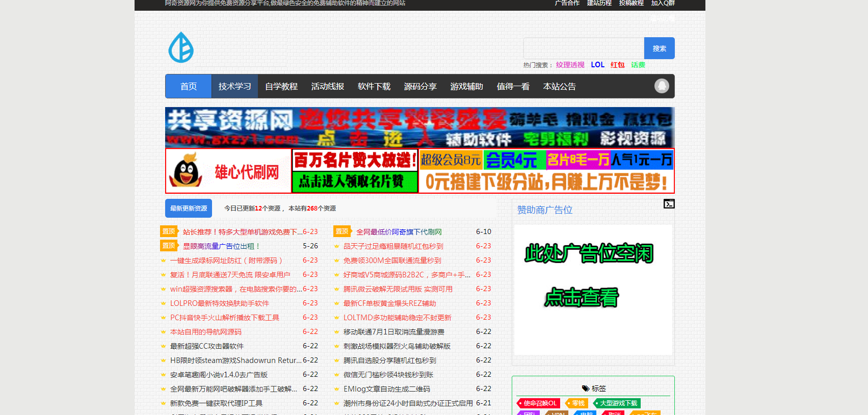Screen dimensions: 868x415
Task: Click 此处广告位空闲 sponsor ad box
Action: [593, 290]
